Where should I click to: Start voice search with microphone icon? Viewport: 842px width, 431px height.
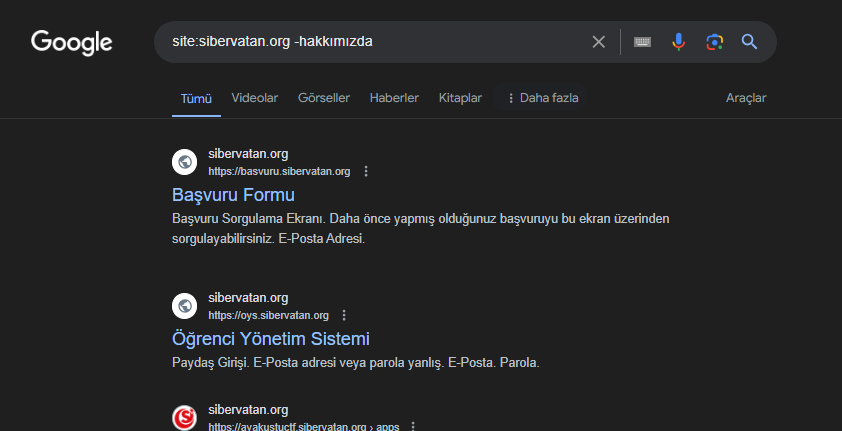click(679, 42)
